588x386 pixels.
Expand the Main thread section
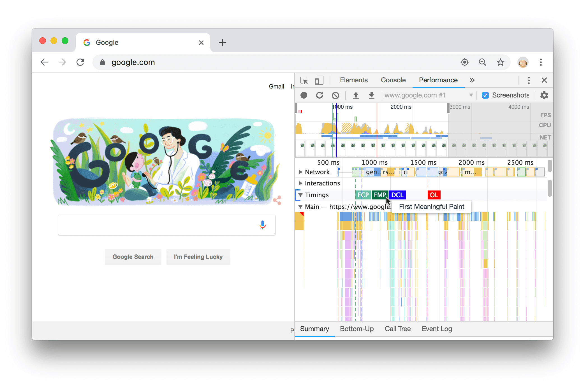(x=300, y=207)
